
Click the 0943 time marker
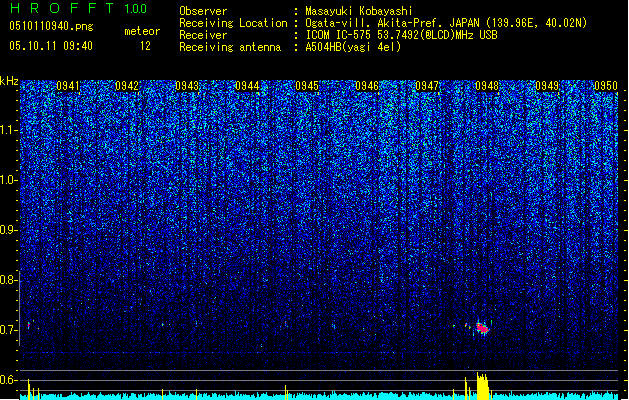click(187, 86)
